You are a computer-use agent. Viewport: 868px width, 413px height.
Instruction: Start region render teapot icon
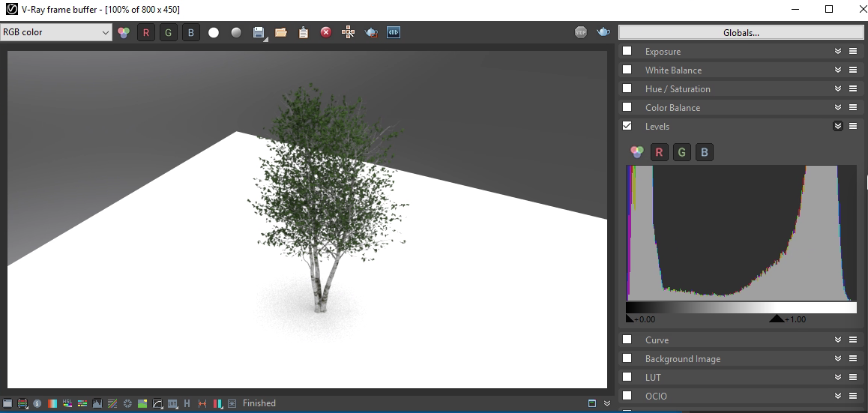(x=371, y=33)
